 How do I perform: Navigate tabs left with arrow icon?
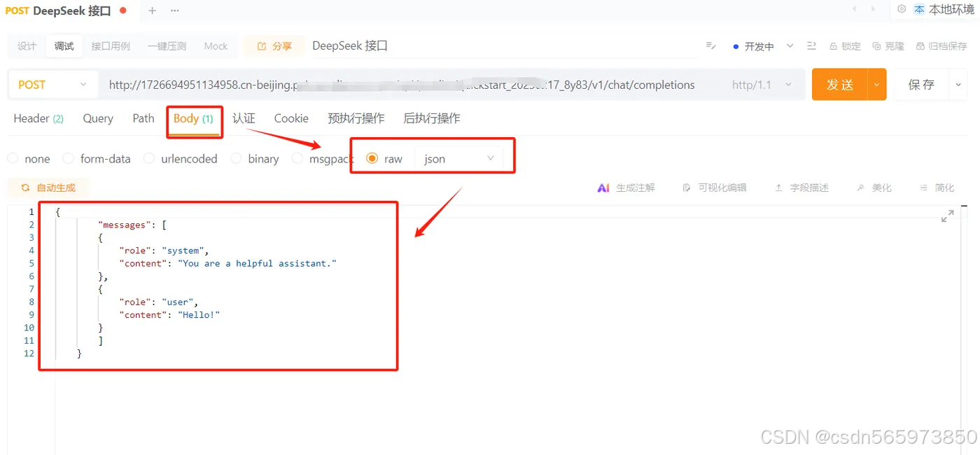coord(854,9)
